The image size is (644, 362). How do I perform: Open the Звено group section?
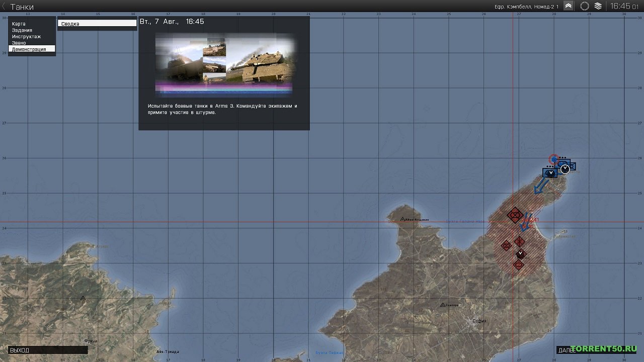coord(19,43)
